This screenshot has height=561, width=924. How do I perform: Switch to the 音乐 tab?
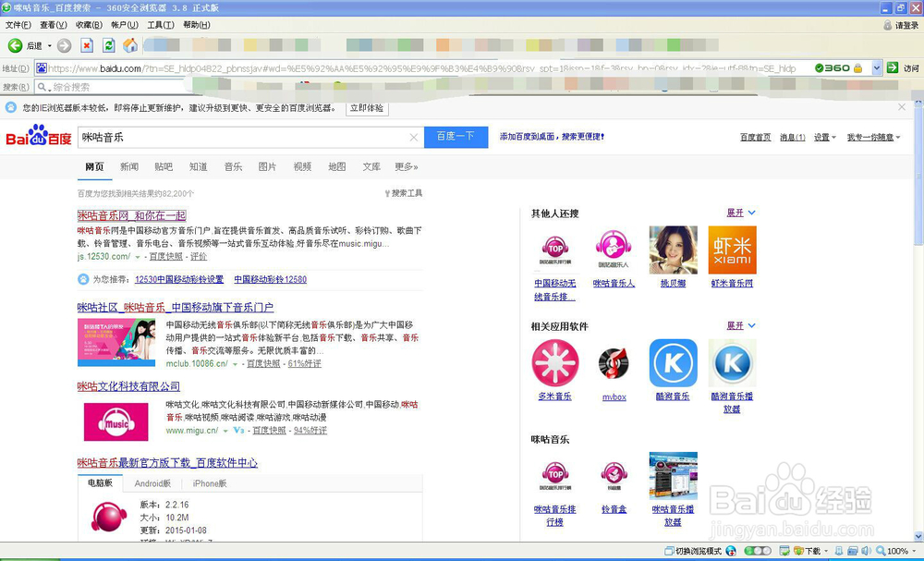pyautogui.click(x=234, y=166)
